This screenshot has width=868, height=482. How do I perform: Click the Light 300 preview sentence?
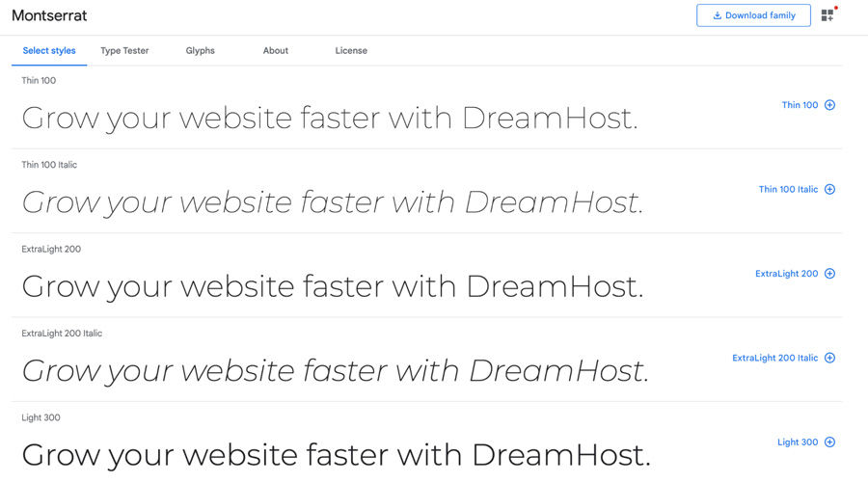[336, 455]
